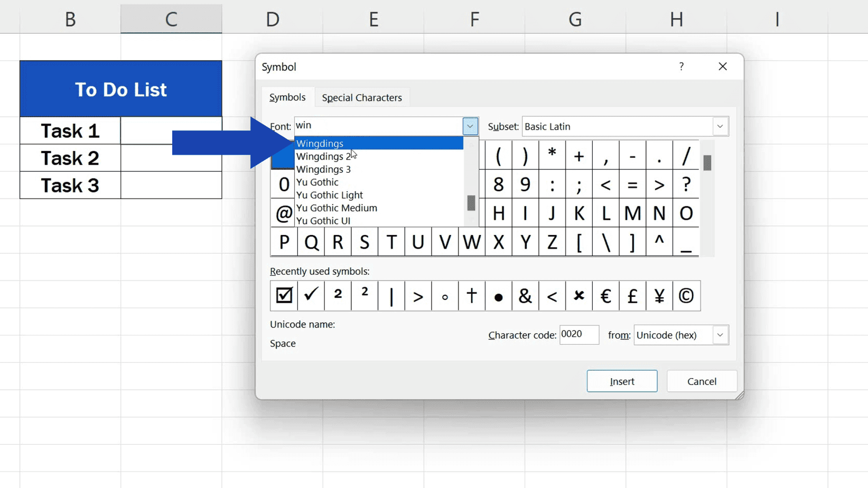Switch to the Special Characters tab

(x=362, y=97)
